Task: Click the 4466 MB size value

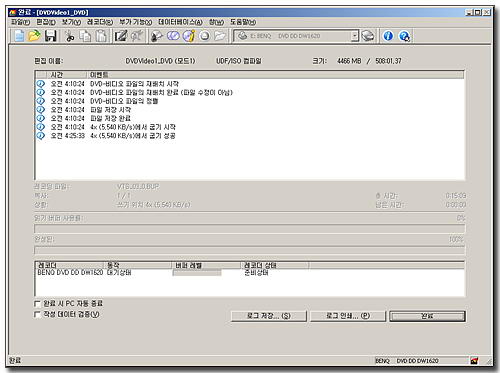Action: point(349,61)
